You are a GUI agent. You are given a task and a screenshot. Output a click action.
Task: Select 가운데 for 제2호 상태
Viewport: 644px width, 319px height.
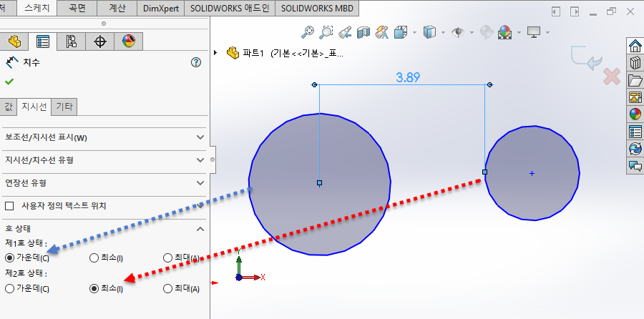click(x=9, y=288)
